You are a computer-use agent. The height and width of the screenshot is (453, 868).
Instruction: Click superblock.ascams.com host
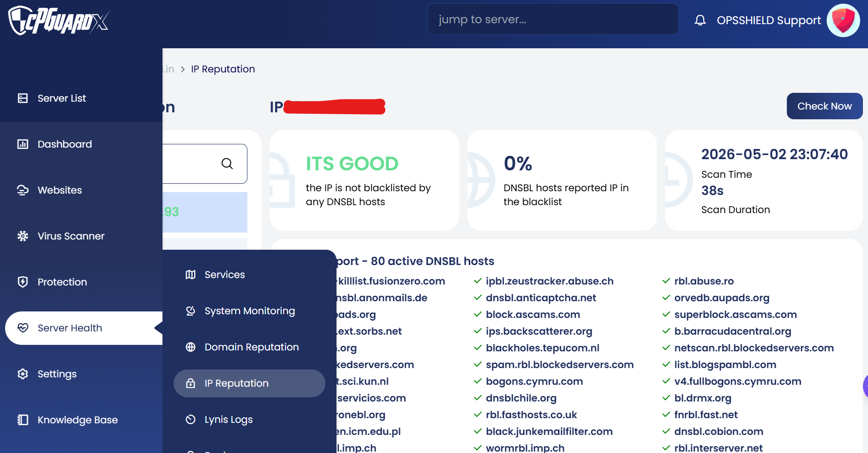[735, 314]
